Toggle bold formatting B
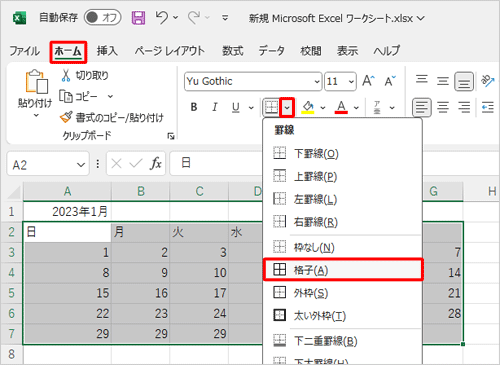Screen dimensions: 500x365 point(194,107)
